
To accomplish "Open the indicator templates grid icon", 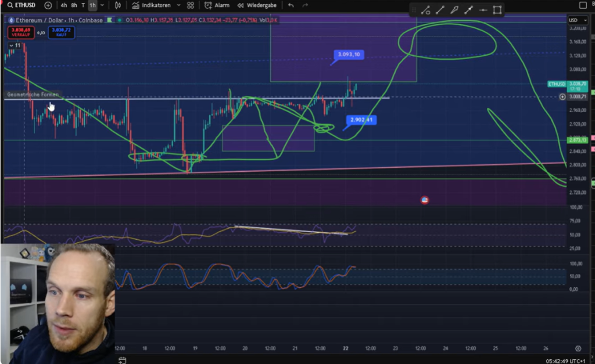I will pyautogui.click(x=191, y=5).
